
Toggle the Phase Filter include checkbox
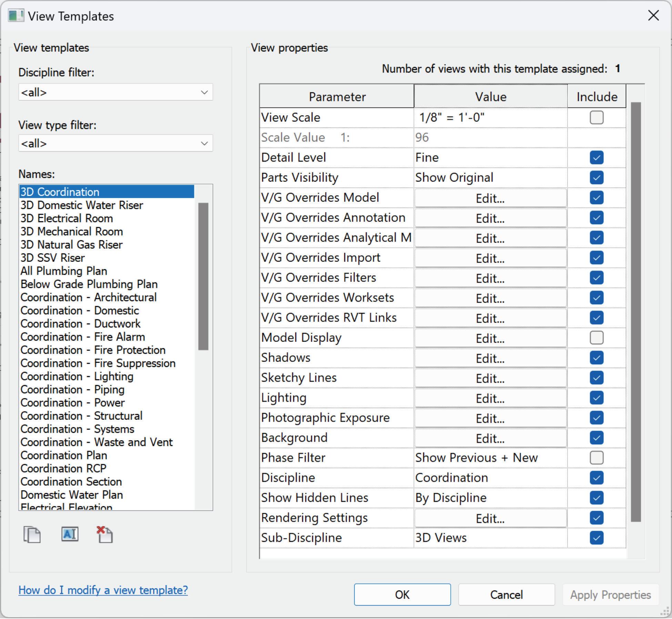[596, 458]
